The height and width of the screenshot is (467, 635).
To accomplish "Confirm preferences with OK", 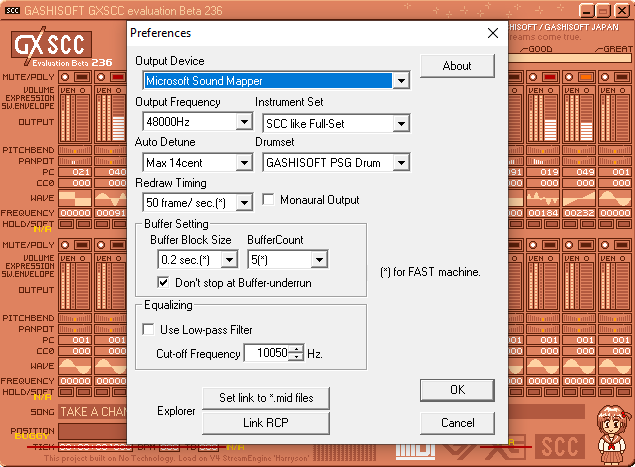I will click(457, 390).
